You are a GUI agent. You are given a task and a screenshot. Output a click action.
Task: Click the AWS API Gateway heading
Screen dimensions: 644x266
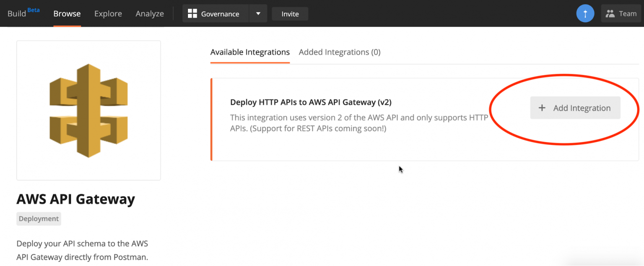pos(76,199)
